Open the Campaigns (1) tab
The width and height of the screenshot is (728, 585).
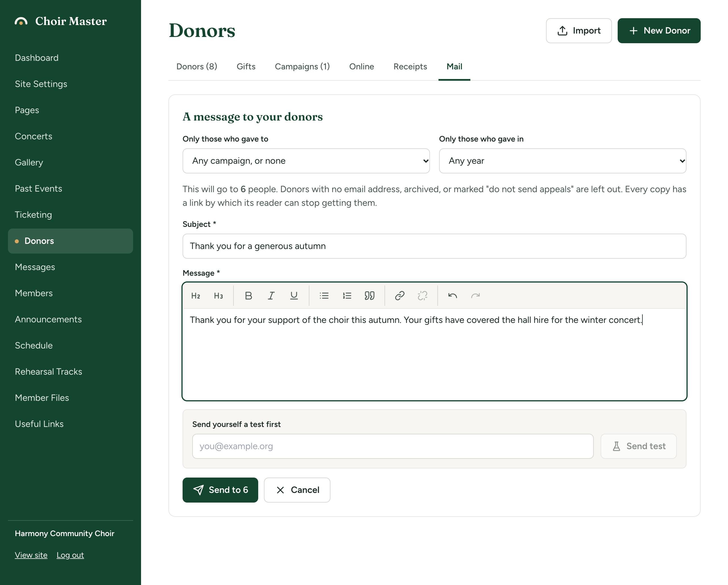click(x=302, y=67)
